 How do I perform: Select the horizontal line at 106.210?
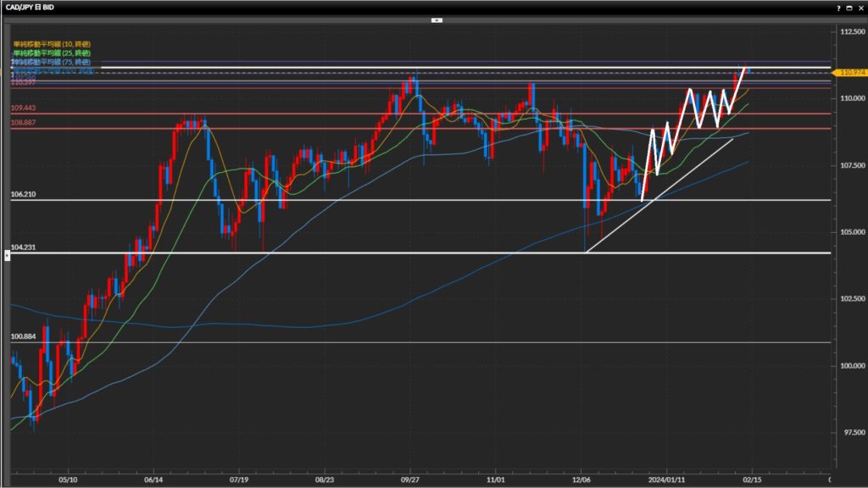pyautogui.click(x=339, y=201)
